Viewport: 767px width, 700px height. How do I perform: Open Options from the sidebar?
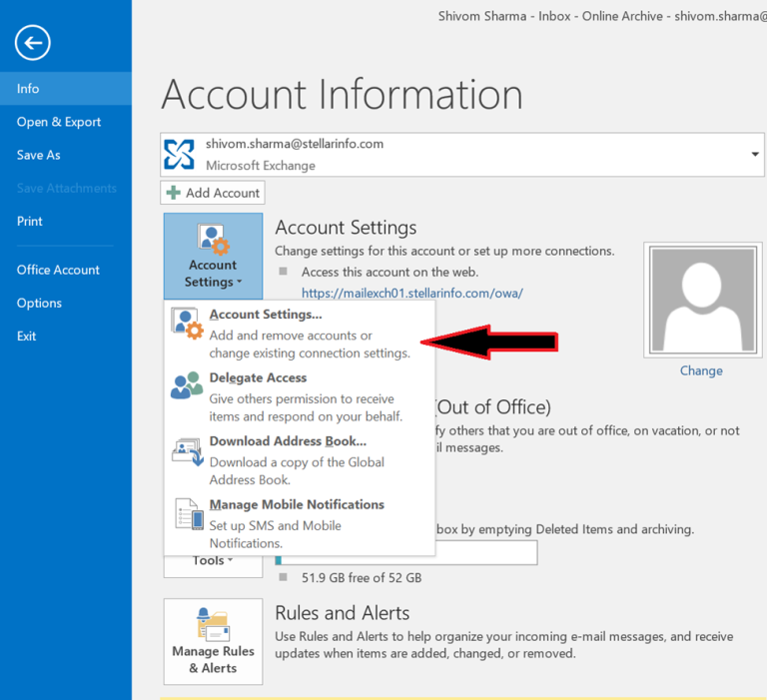66,303
